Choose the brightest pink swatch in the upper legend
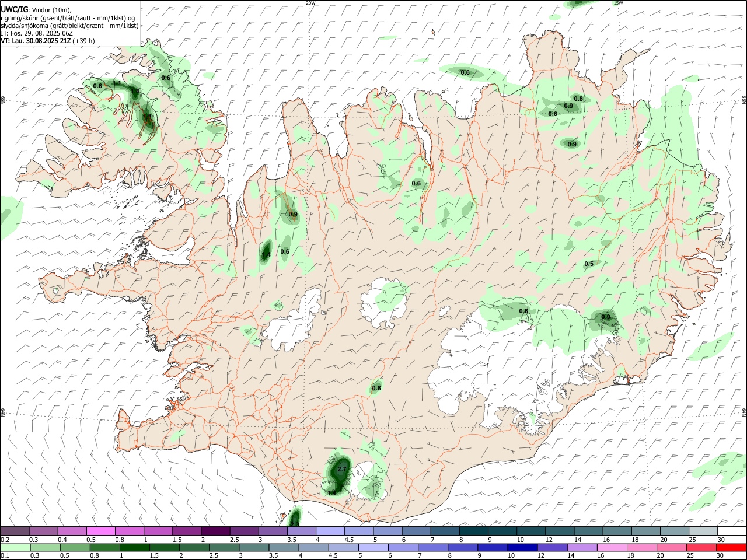The image size is (747, 560). coord(101,531)
